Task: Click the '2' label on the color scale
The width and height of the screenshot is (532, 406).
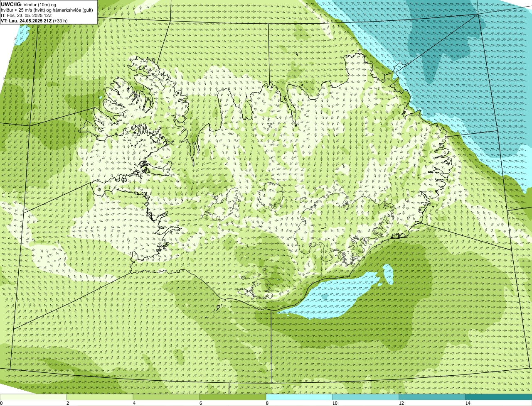Action: click(x=67, y=403)
